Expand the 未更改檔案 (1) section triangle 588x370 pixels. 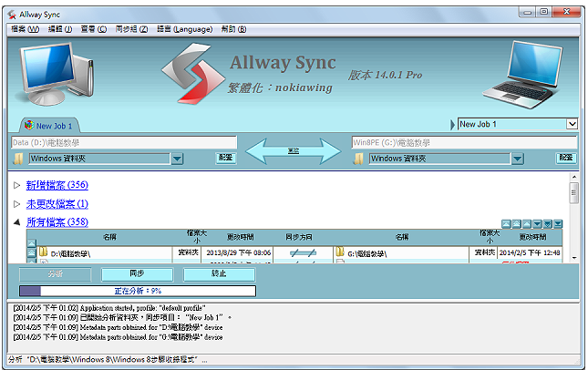[x=16, y=204]
